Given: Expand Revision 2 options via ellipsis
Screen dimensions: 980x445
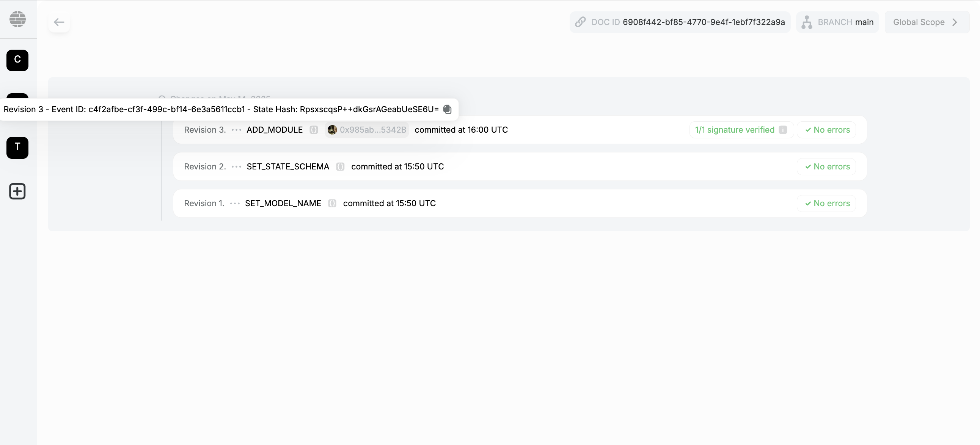Looking at the screenshot, I should coord(236,166).
